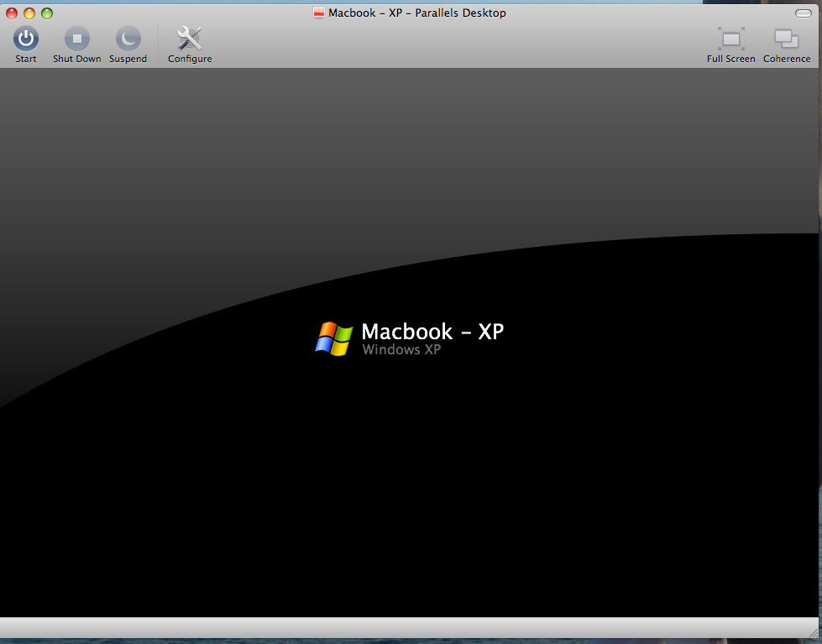Image resolution: width=822 pixels, height=644 pixels.
Task: Suspend the virtual machine with moon icon
Action: tap(128, 39)
